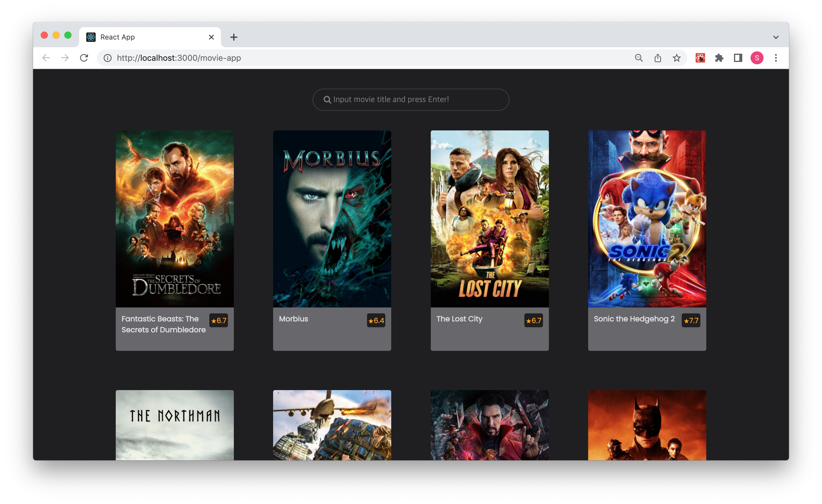
Task: Open the Secrets of Dumbledore poster
Action: 174,219
